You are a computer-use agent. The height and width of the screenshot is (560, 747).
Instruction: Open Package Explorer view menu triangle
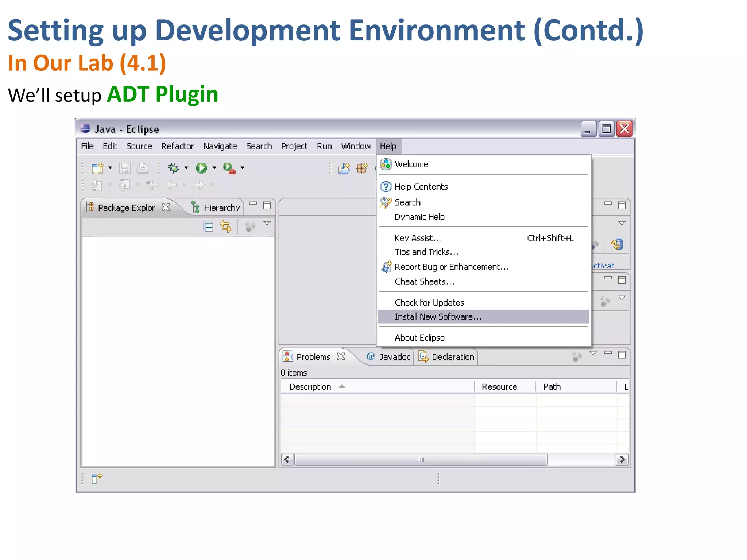coord(267,223)
